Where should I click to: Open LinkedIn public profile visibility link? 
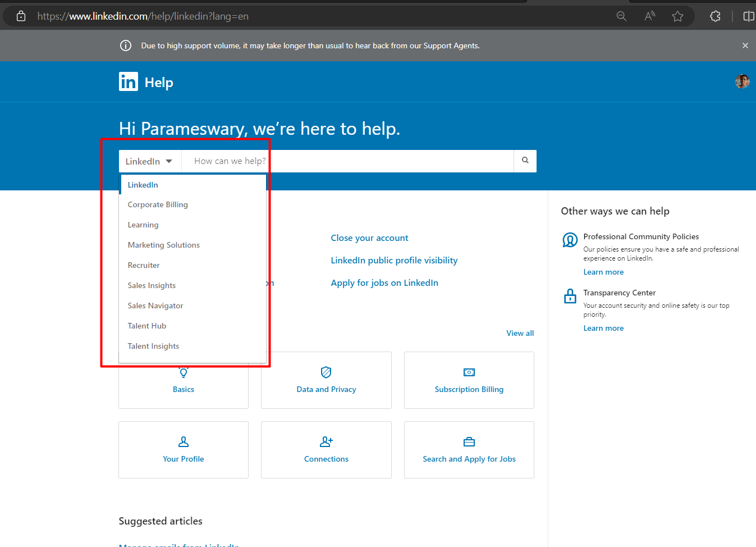[394, 261]
